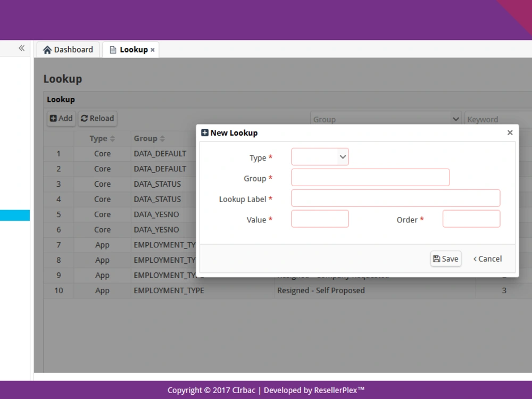Viewport: 532px width, 399px height.
Task: Click the plus icon in the New Lookup header
Action: [x=204, y=132]
